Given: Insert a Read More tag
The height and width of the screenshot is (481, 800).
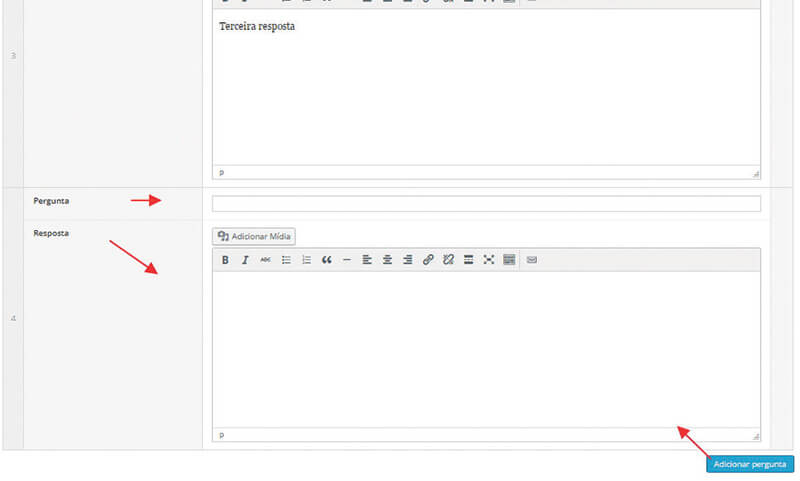Looking at the screenshot, I should tap(468, 260).
